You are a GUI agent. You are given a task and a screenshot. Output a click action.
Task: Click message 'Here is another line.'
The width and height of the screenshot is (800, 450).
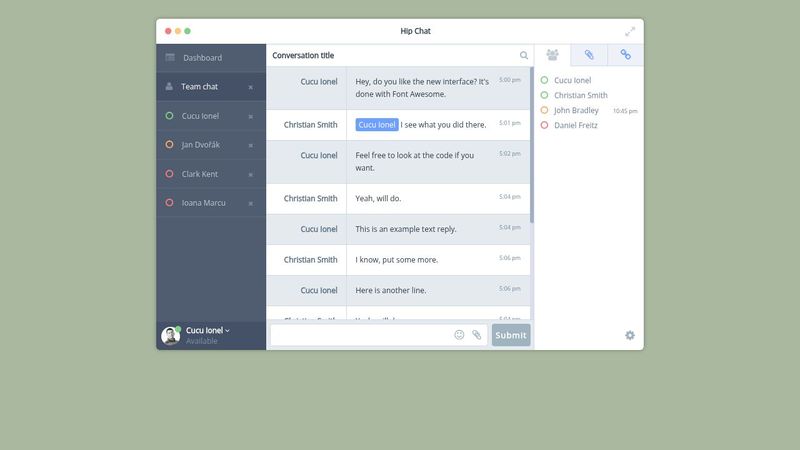(x=391, y=290)
